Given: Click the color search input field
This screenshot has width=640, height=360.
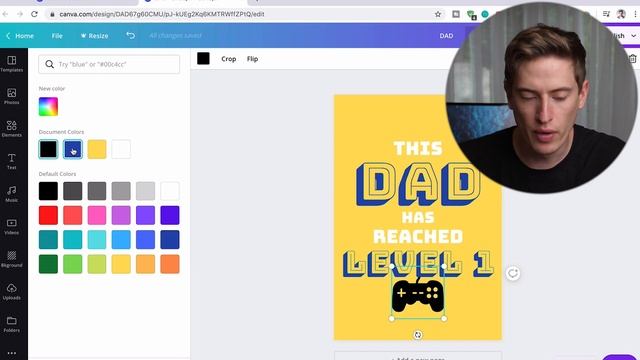Looking at the screenshot, I should (x=109, y=64).
